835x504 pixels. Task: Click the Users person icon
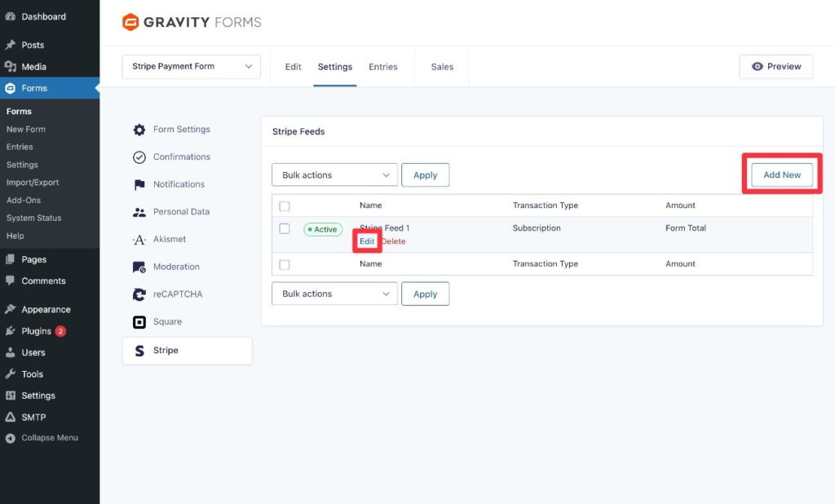[x=10, y=352]
